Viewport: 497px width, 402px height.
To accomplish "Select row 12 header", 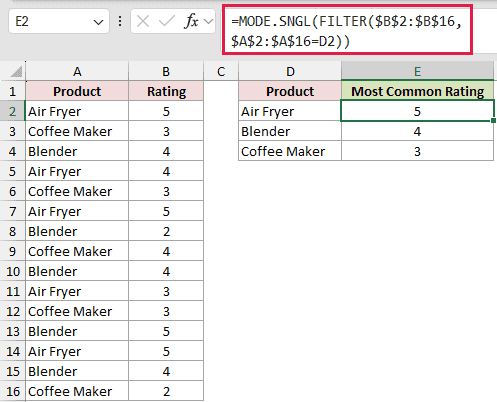I will pos(13,311).
